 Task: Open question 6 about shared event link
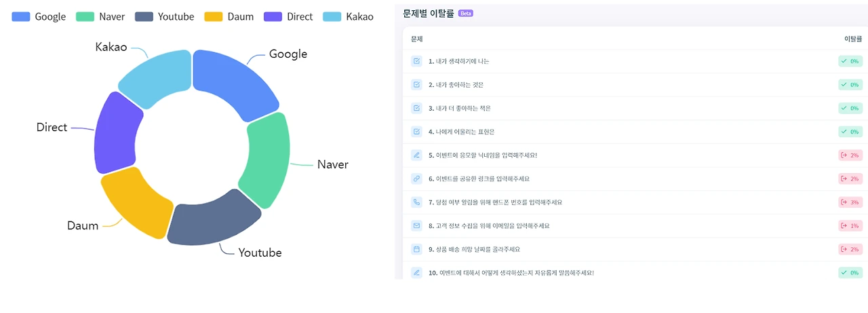coord(479,179)
